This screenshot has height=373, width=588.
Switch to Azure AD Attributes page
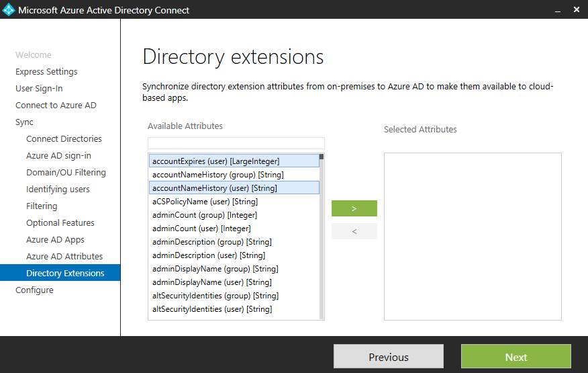click(64, 257)
